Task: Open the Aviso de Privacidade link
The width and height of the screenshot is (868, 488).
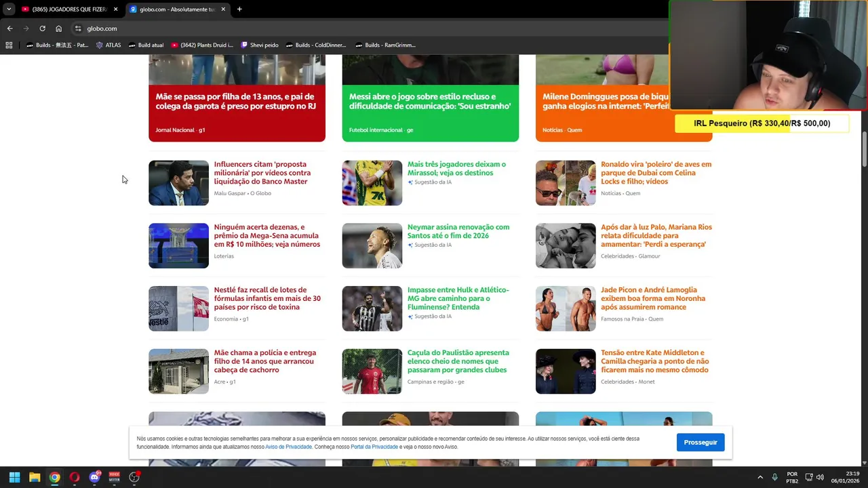Action: 288,447
